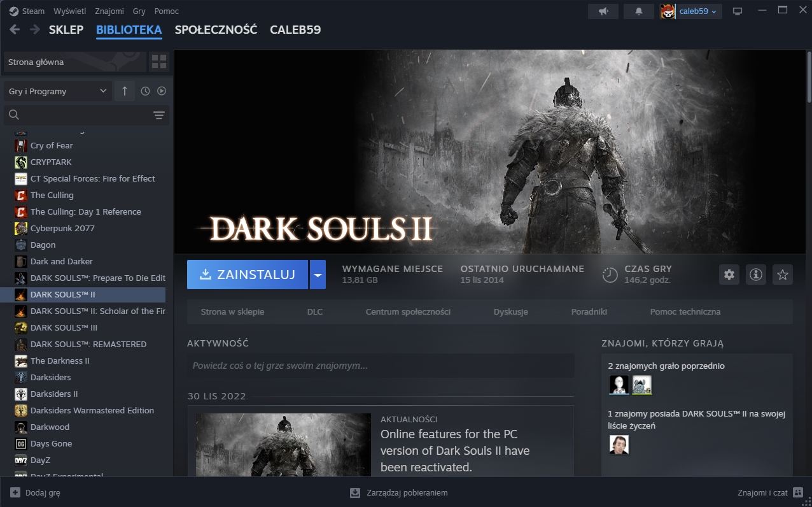
Task: Open the Dyskusje link
Action: click(511, 311)
